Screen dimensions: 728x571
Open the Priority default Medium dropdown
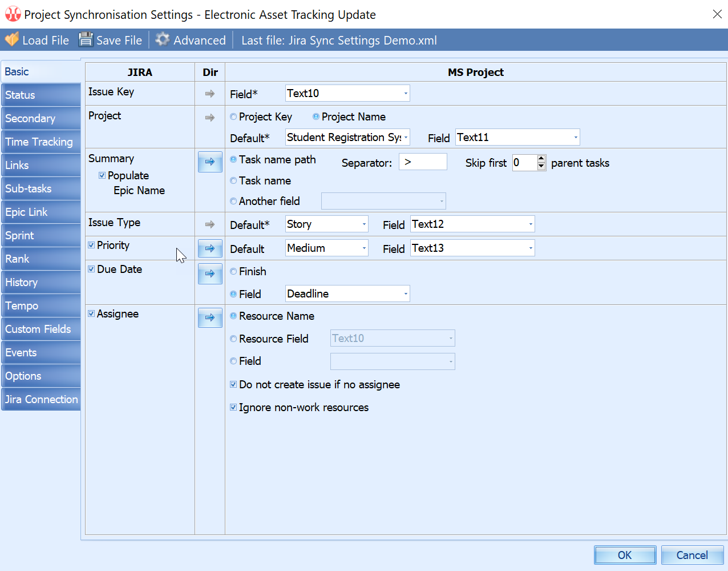(327, 248)
